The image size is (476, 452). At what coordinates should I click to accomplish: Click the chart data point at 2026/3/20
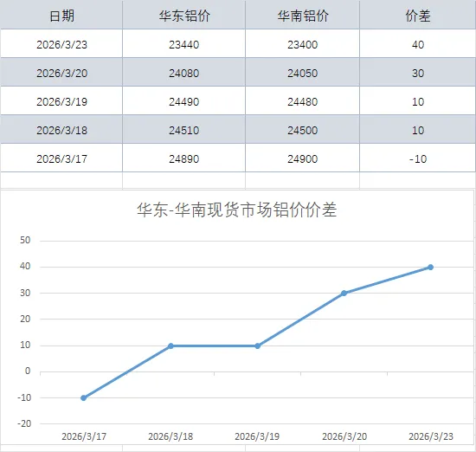pyautogui.click(x=344, y=294)
